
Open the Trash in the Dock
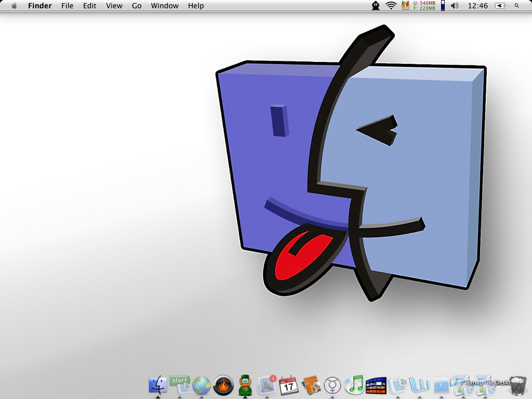coord(518,385)
